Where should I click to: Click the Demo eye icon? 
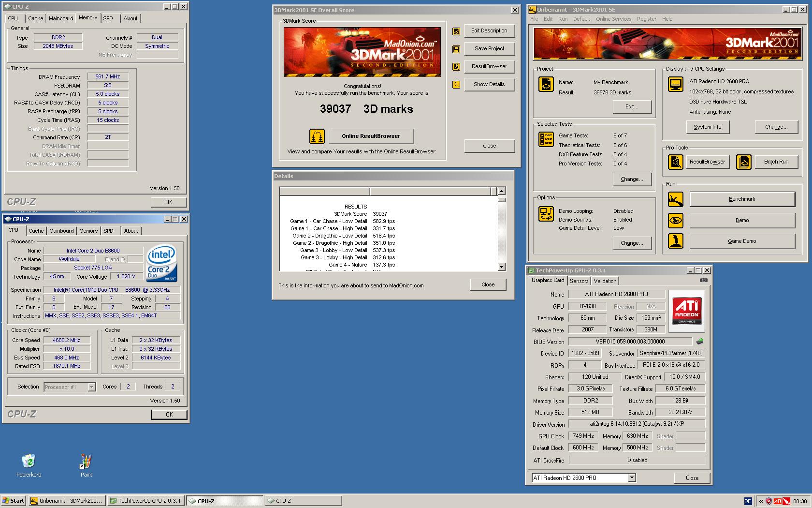click(675, 221)
